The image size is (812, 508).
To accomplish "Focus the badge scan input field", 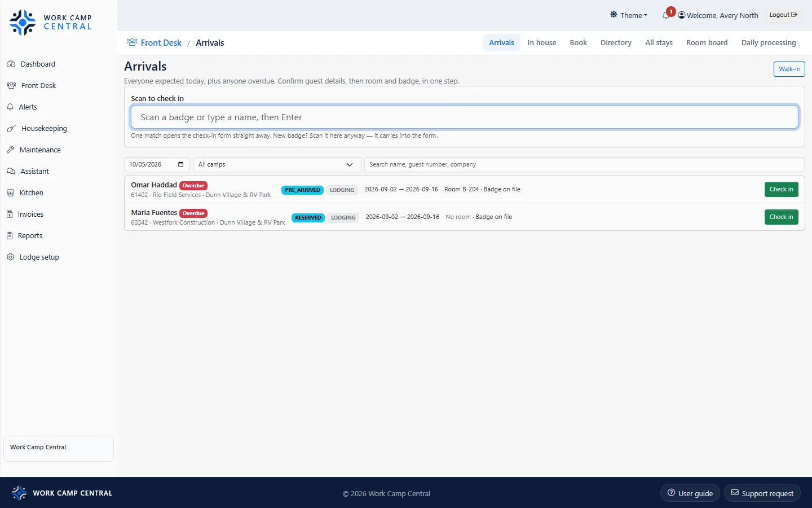I will [465, 117].
